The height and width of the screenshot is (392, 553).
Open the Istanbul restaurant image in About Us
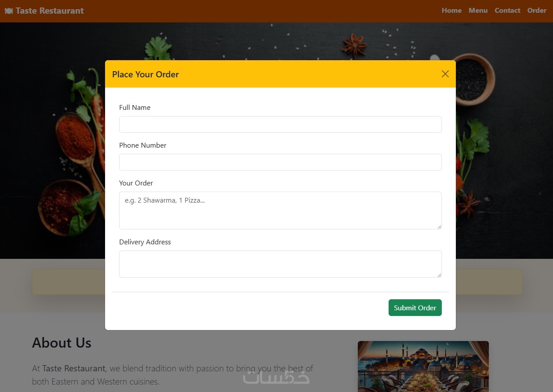pos(423,367)
